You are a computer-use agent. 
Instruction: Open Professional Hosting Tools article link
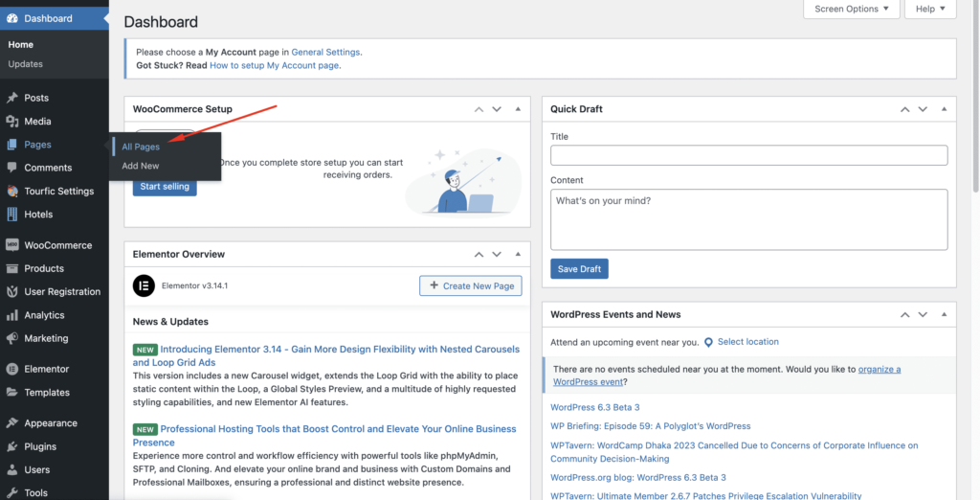pos(324,436)
